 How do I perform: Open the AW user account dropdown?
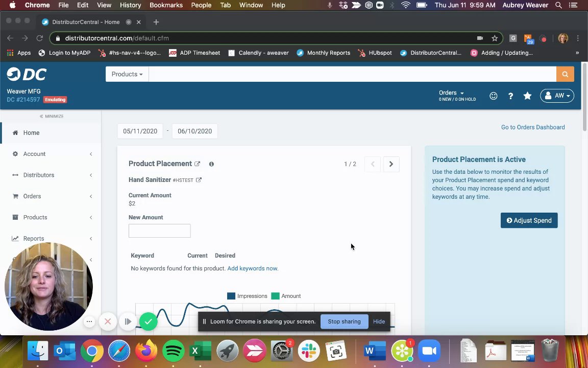point(557,96)
